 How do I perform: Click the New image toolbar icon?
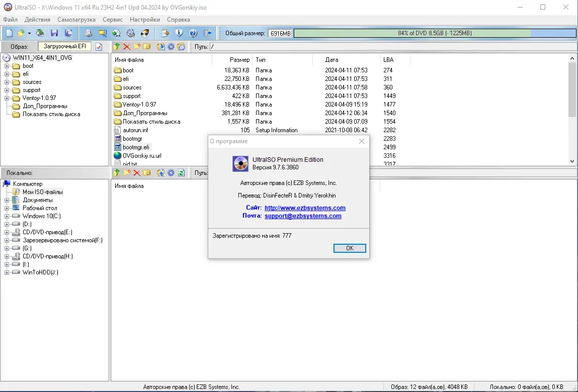pyautogui.click(x=9, y=33)
